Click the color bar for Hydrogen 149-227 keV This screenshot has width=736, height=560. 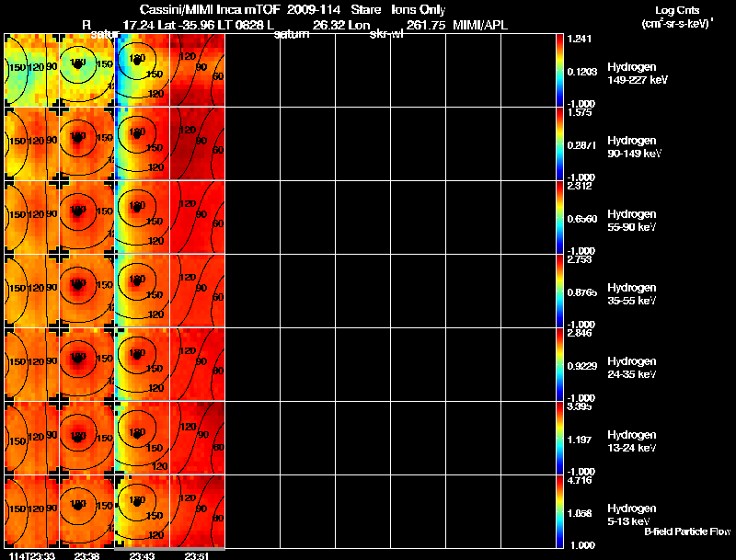coord(559,71)
